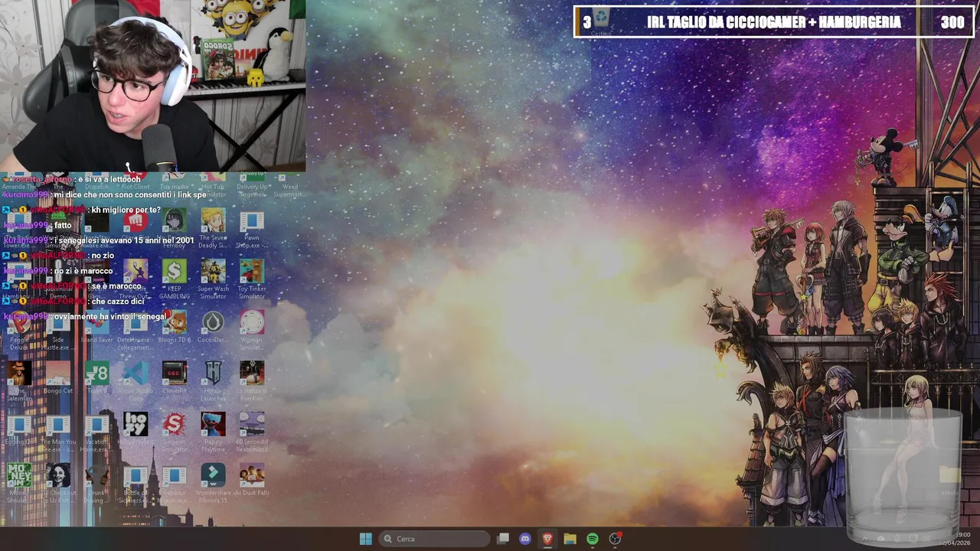Select KEEP GAMBLING desktop shortcut
Screen dimensions: 980x551
175,280
